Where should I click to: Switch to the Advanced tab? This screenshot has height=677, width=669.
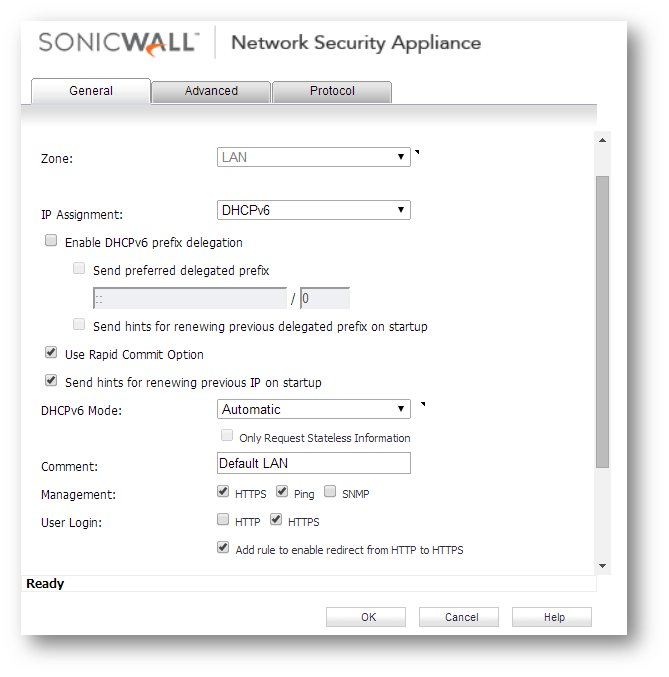coord(211,91)
